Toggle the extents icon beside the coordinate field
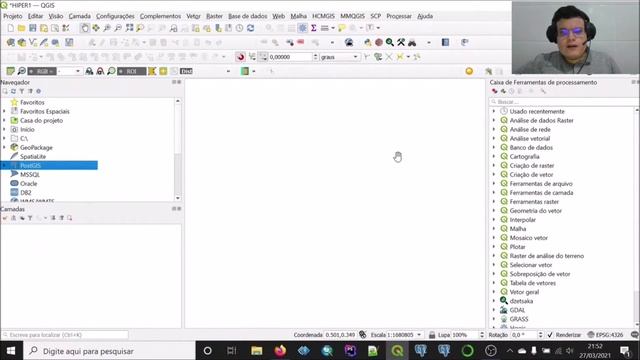 tap(362, 335)
